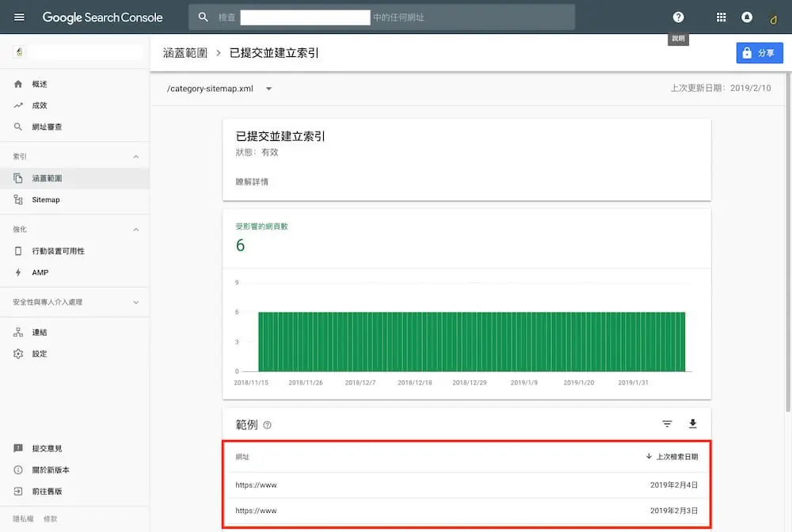792x532 pixels.
Task: Open 行動裝置可用性 report
Action: [x=74, y=251]
